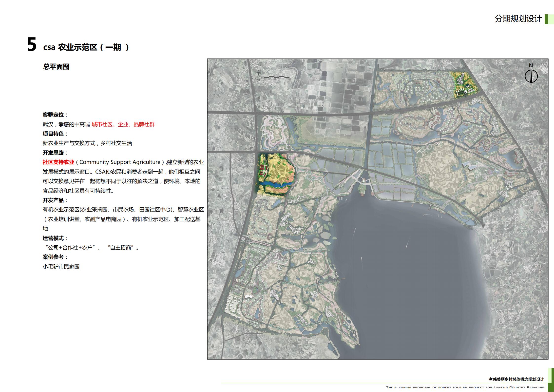Click the small scale bar on the map

pyautogui.click(x=277, y=77)
